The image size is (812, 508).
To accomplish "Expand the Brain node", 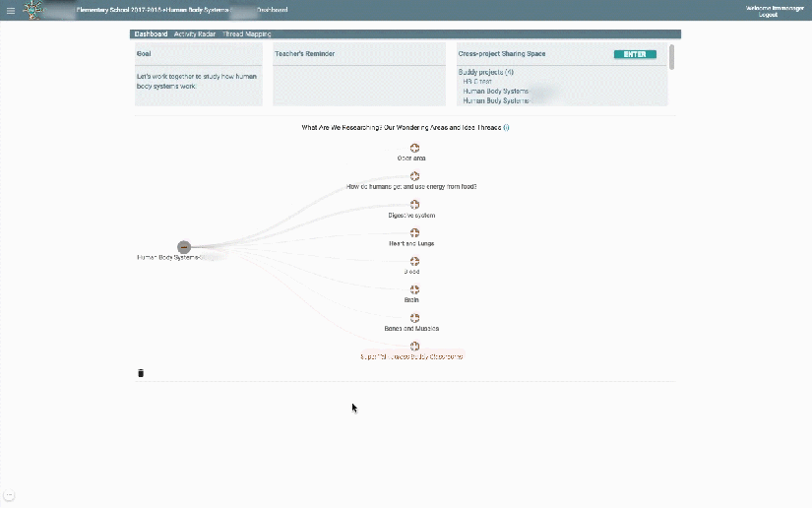I will coord(414,289).
